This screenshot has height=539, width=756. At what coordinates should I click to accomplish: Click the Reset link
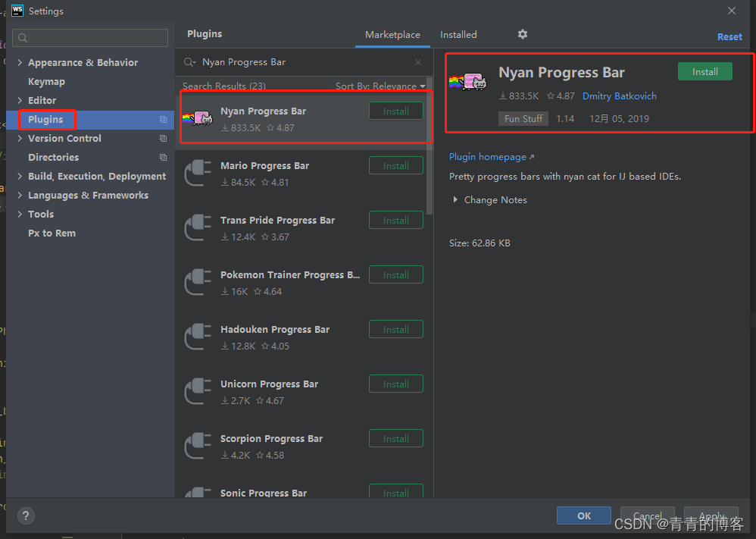tap(729, 36)
